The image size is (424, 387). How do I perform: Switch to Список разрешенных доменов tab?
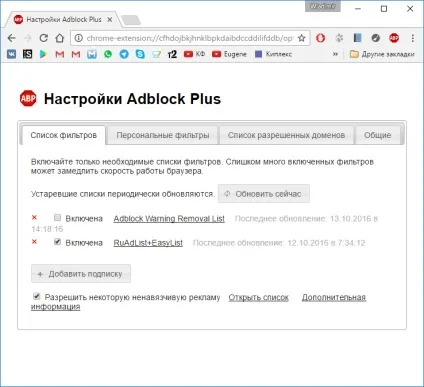tap(286, 135)
